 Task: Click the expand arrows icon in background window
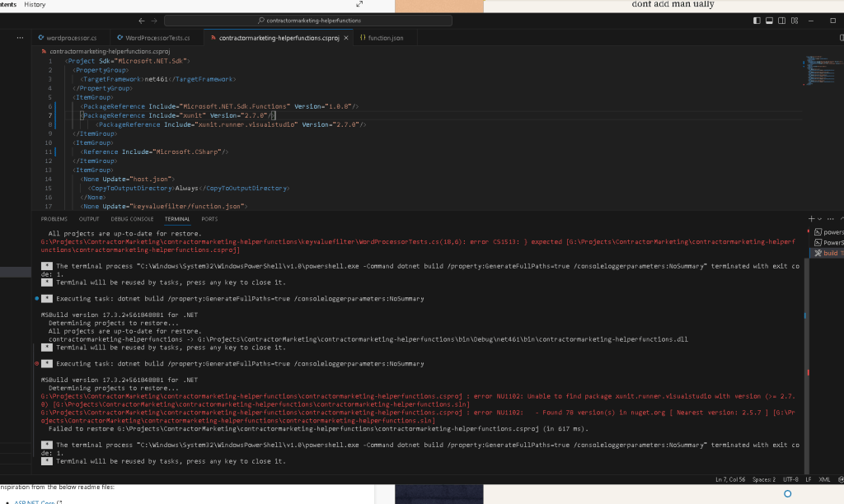[x=359, y=4]
